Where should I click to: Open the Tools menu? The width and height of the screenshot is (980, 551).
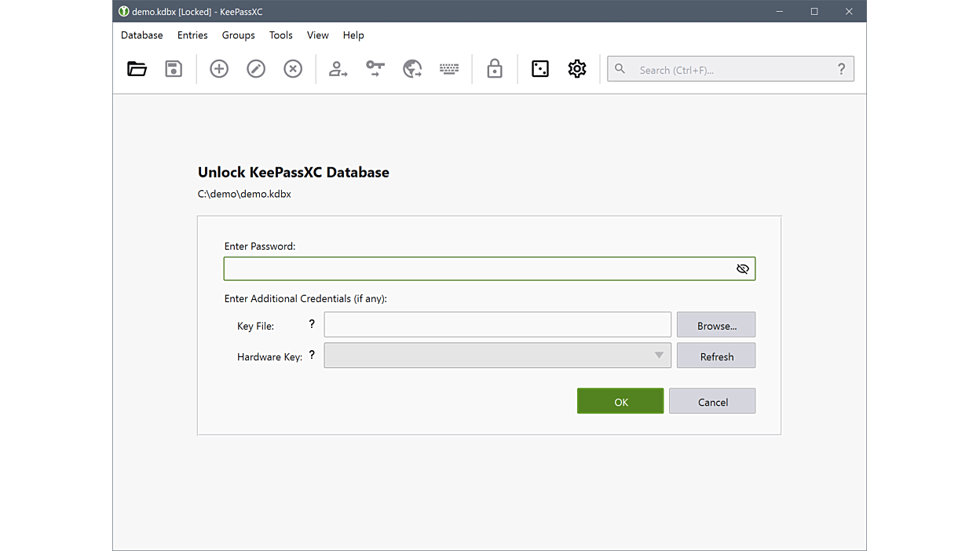tap(280, 35)
